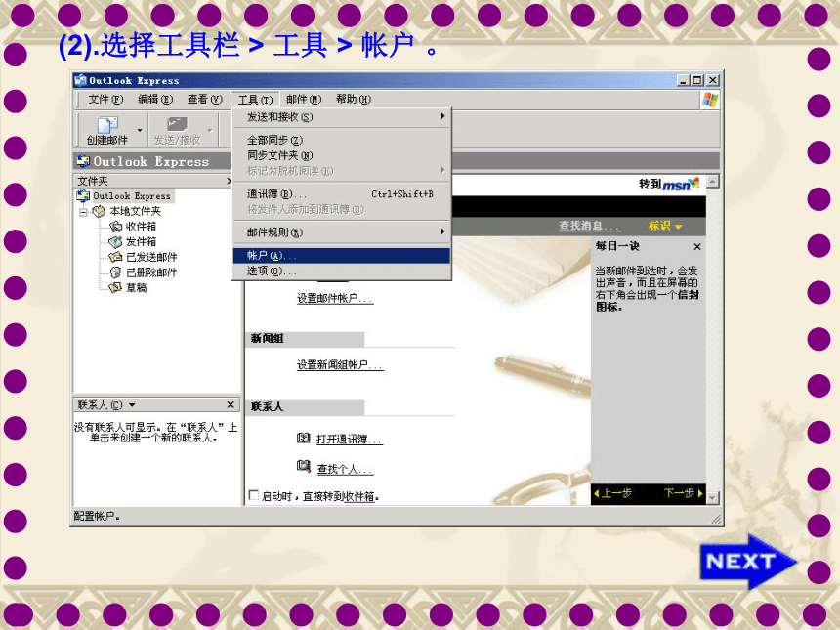This screenshot has height=630, width=840.
Task: Select the Outlook Express root tree icon
Action: point(83,196)
